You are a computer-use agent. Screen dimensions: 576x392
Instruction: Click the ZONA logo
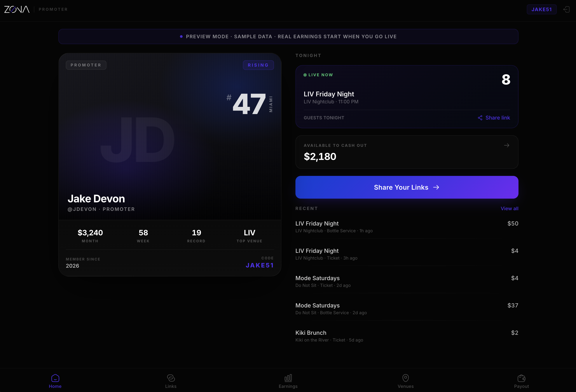point(17,9)
